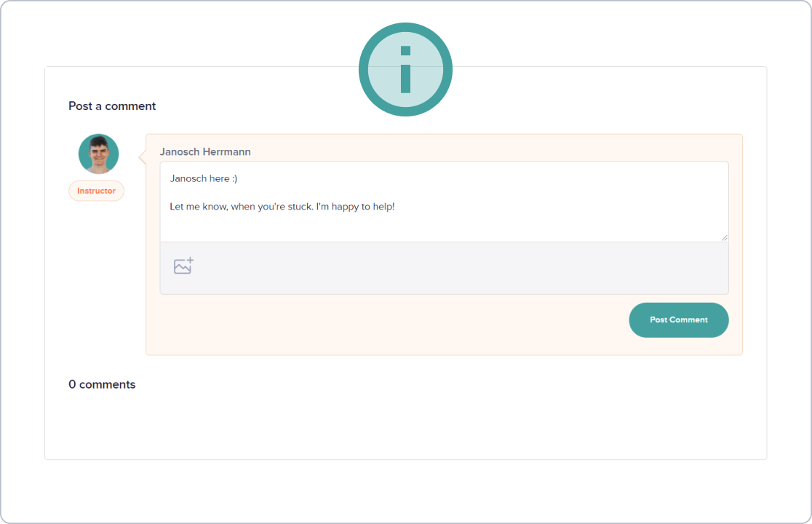Click the 'Janosch here :)' line
Screen dimensions: 812x524
[x=204, y=178]
